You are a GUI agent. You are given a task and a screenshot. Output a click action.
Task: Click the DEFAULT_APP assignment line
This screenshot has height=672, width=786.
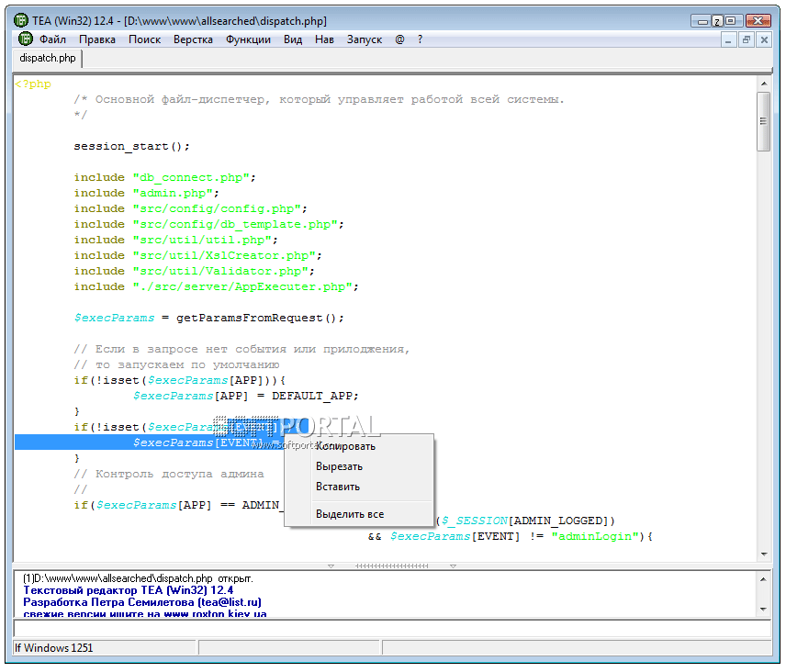[246, 396]
